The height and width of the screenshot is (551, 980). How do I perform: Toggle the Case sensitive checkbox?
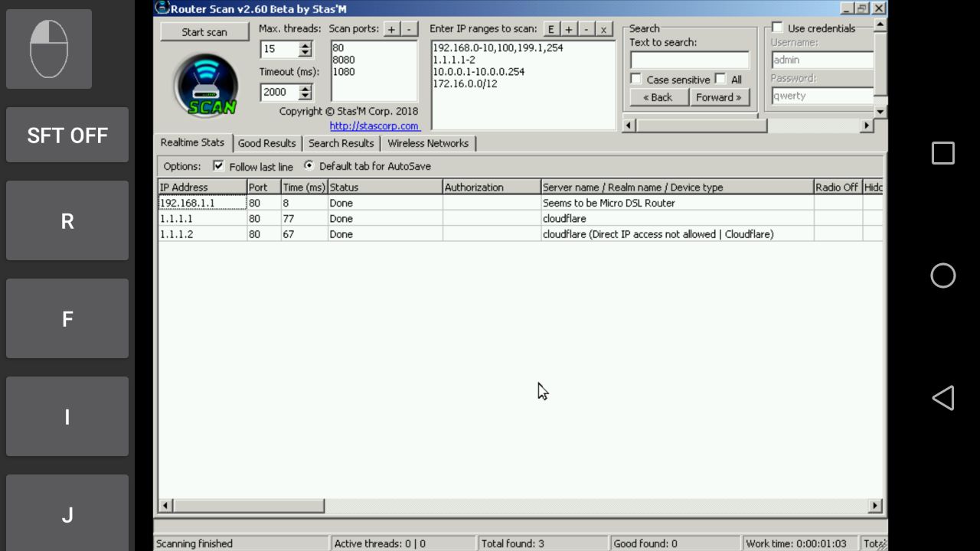pyautogui.click(x=635, y=79)
